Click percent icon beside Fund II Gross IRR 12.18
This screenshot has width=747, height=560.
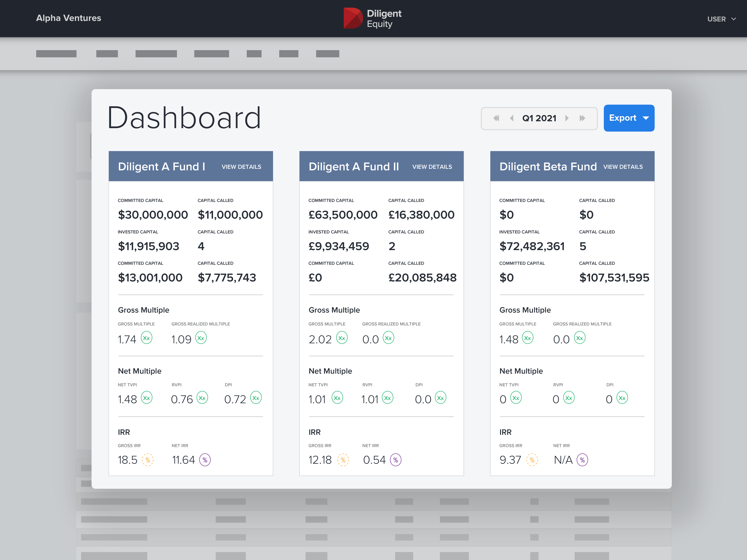pyautogui.click(x=343, y=460)
